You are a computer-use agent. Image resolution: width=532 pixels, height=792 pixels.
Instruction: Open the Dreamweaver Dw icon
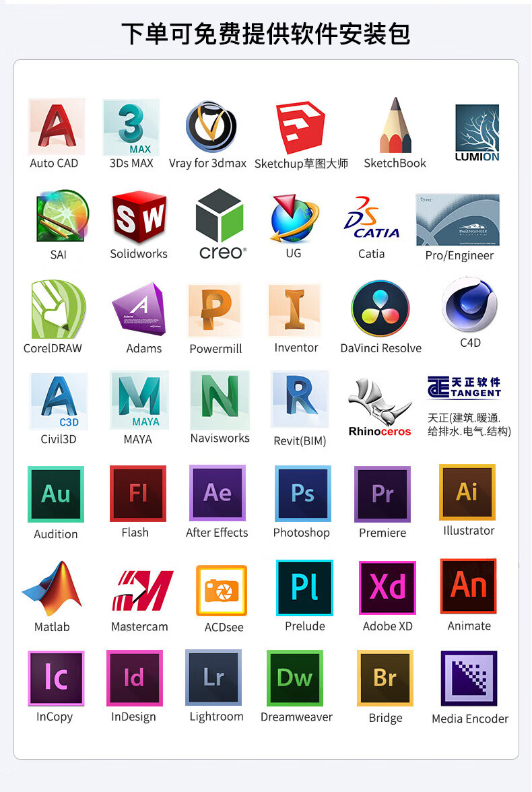(294, 678)
